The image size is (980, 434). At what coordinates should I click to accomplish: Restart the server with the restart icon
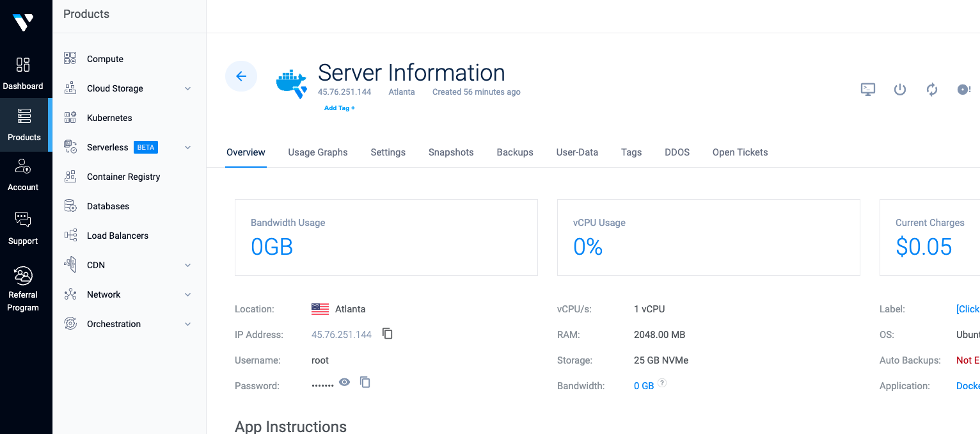coord(932,90)
